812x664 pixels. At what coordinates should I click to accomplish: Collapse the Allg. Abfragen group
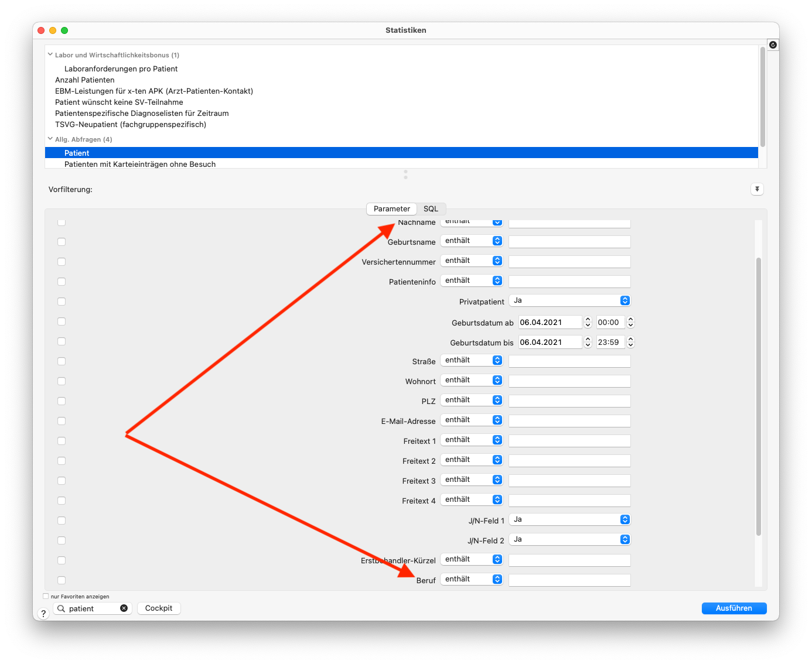coord(50,139)
